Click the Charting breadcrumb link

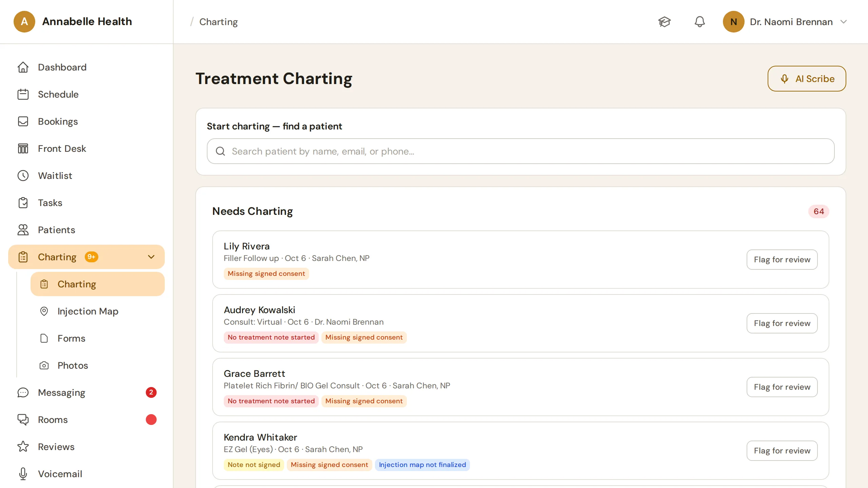(x=219, y=22)
